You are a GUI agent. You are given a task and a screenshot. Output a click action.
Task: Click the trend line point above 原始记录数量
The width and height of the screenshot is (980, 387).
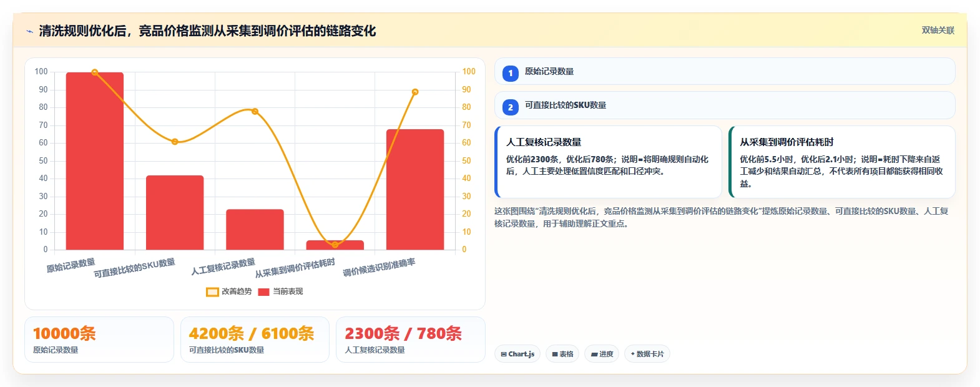(x=95, y=72)
